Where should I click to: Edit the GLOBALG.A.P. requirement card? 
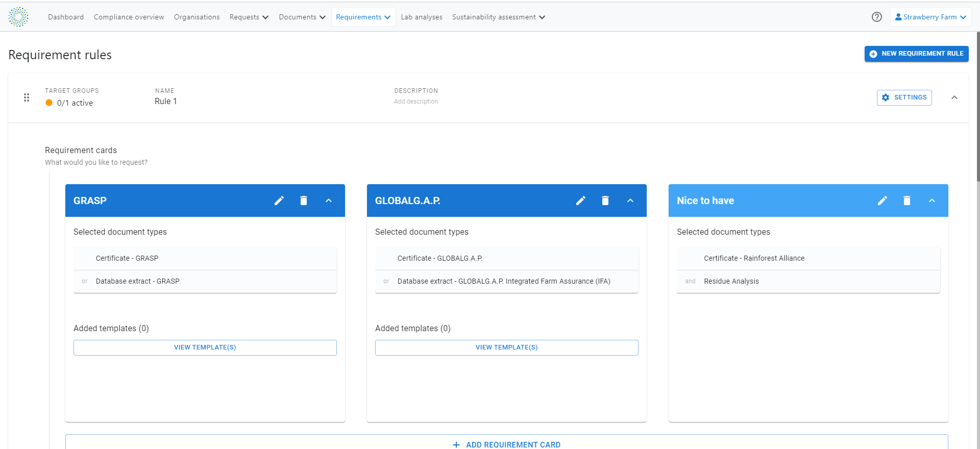click(581, 201)
